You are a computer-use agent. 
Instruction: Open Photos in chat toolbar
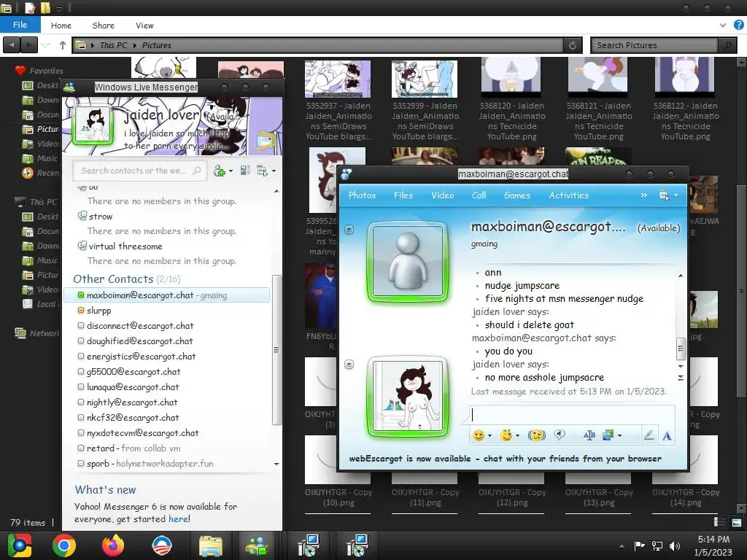point(362,195)
